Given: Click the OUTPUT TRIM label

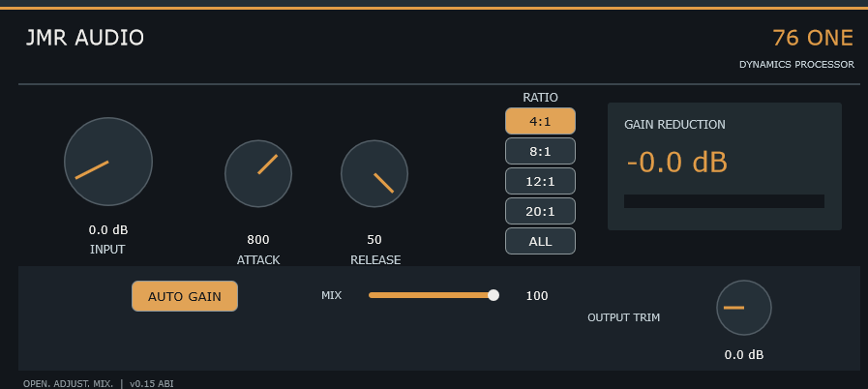Looking at the screenshot, I should pyautogui.click(x=623, y=317).
